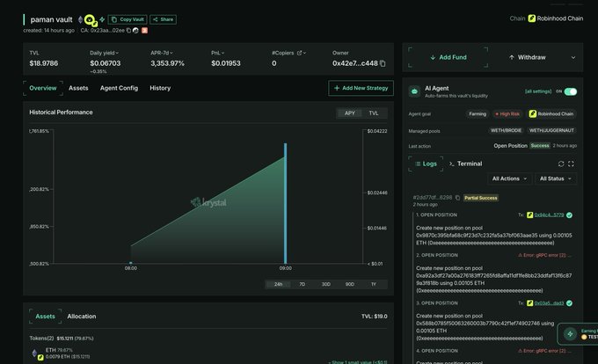Click the Share button
Viewport: 598px width, 364px height.
[x=164, y=19]
